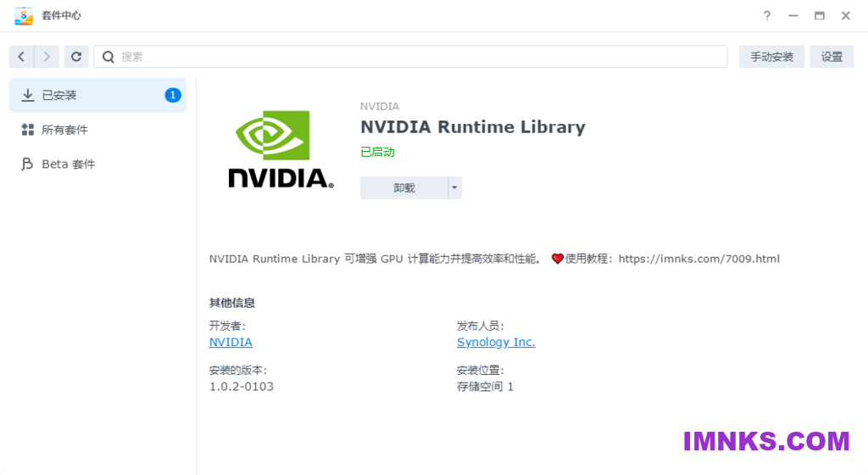Click the red heart icon in description
This screenshot has height=475, width=868.
(558, 259)
